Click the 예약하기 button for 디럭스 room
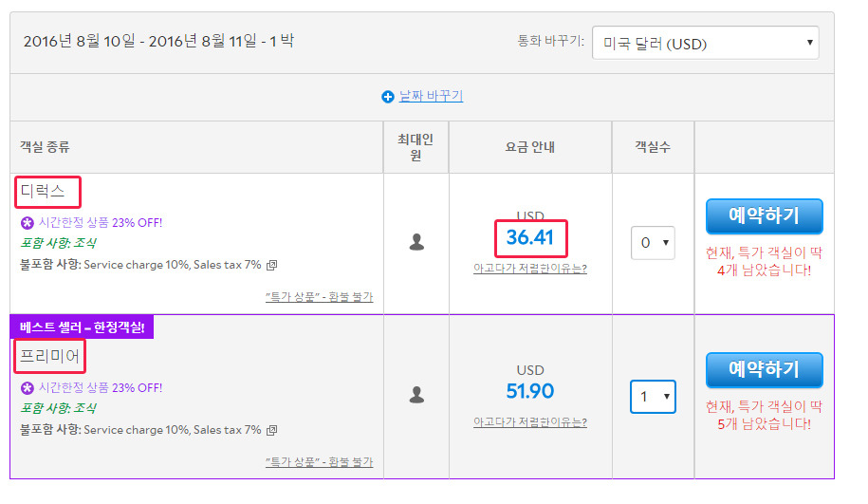The width and height of the screenshot is (868, 504). tap(764, 216)
